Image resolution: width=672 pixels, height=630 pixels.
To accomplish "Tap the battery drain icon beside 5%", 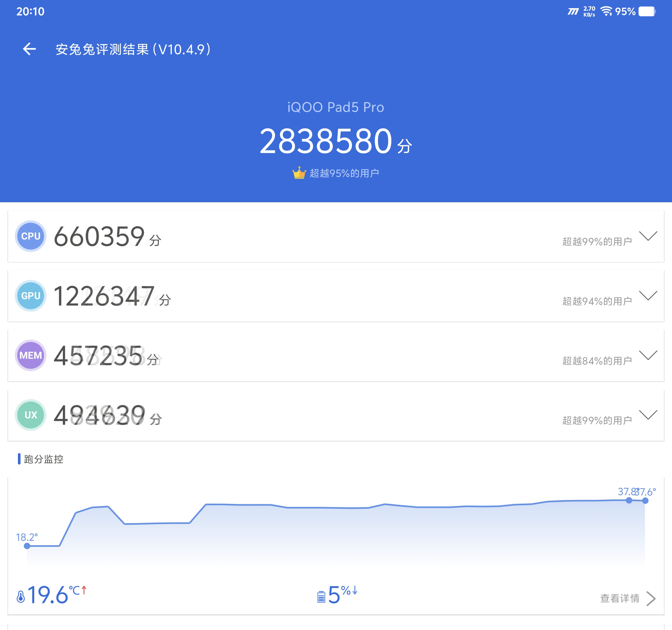I will pyautogui.click(x=321, y=597).
